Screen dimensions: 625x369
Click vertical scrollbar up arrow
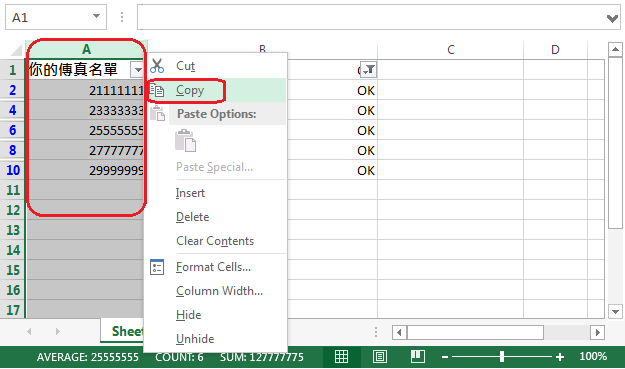pos(615,49)
